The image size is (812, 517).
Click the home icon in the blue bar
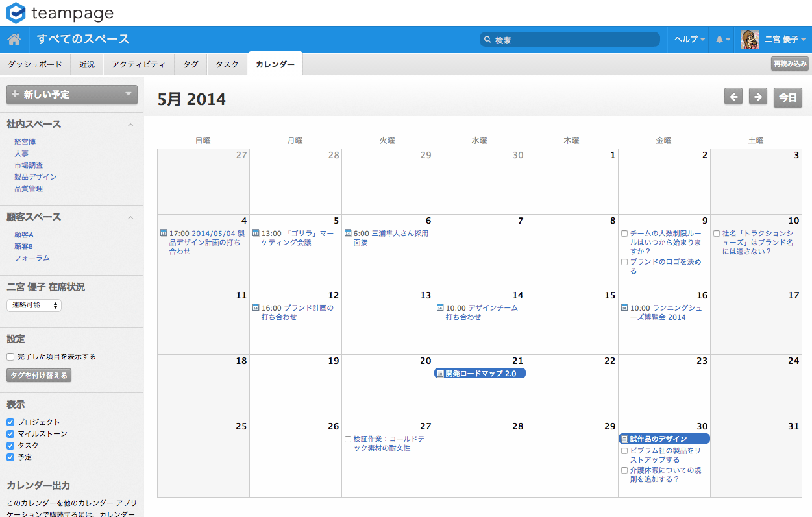(x=14, y=40)
